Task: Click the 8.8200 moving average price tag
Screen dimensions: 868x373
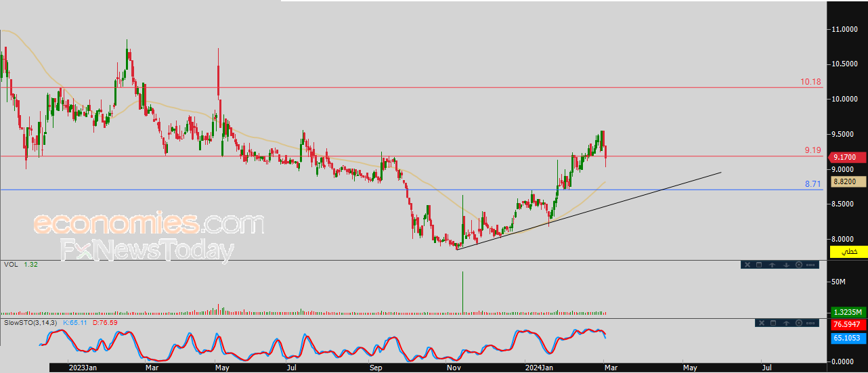Action: click(848, 181)
